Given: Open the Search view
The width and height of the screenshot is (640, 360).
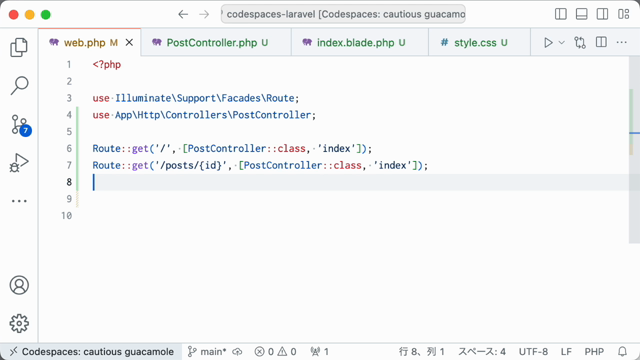Looking at the screenshot, I should pos(19,85).
